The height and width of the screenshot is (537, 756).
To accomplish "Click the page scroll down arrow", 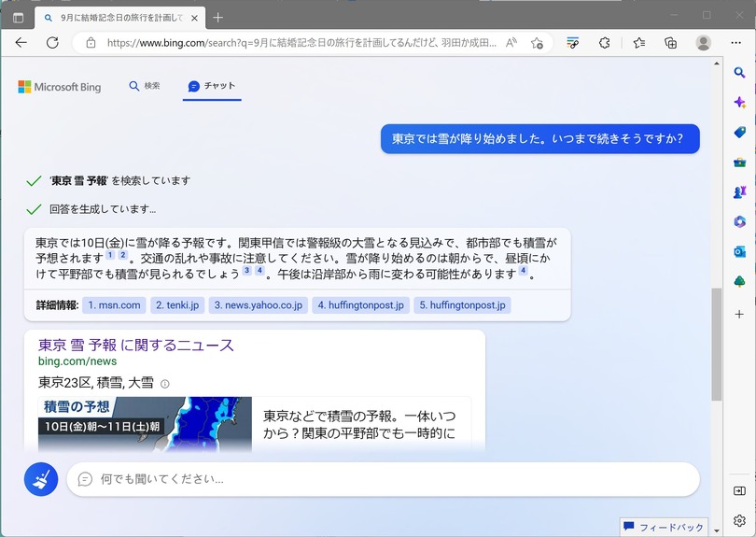I will (x=717, y=530).
